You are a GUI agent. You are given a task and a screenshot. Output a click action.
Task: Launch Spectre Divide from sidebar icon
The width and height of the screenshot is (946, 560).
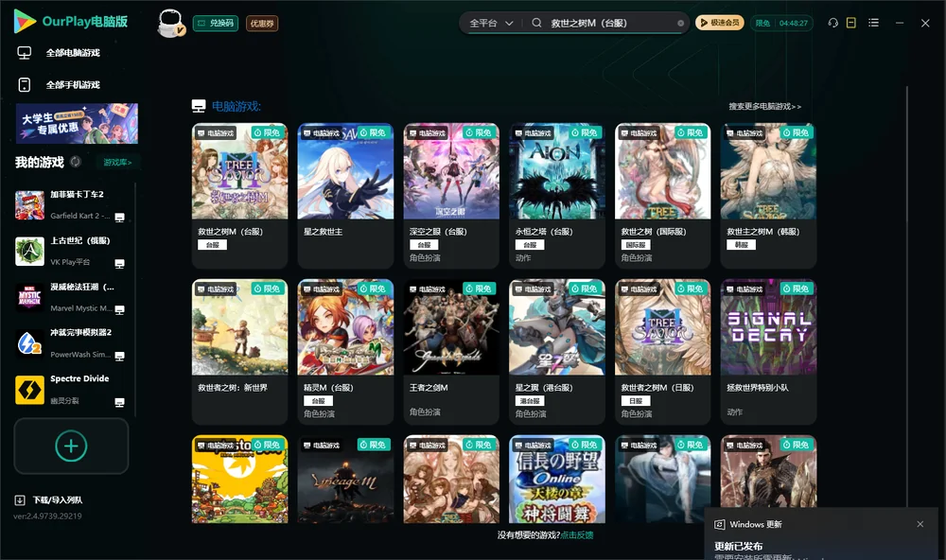29,390
